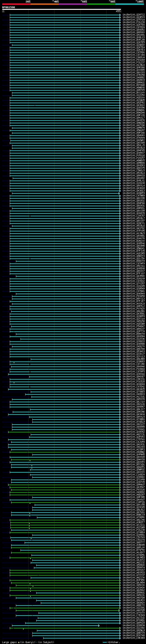146x644 pixels.
Task: Click UniRef100_Q8GTA4 label
Action: click(x=134, y=349)
